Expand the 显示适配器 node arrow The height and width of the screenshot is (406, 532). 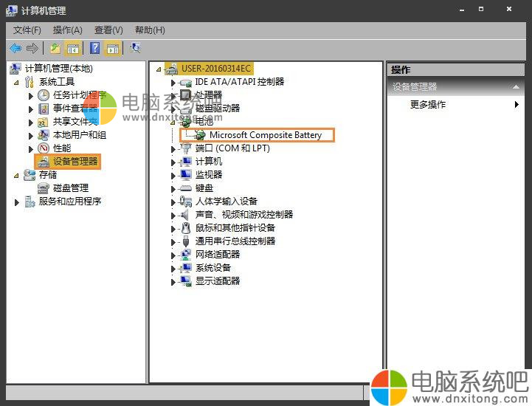(173, 282)
